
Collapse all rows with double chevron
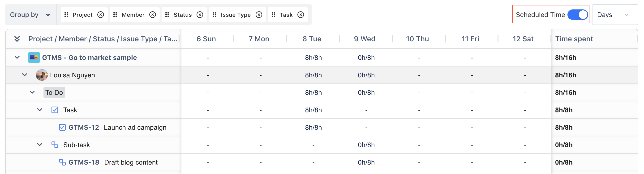click(17, 39)
